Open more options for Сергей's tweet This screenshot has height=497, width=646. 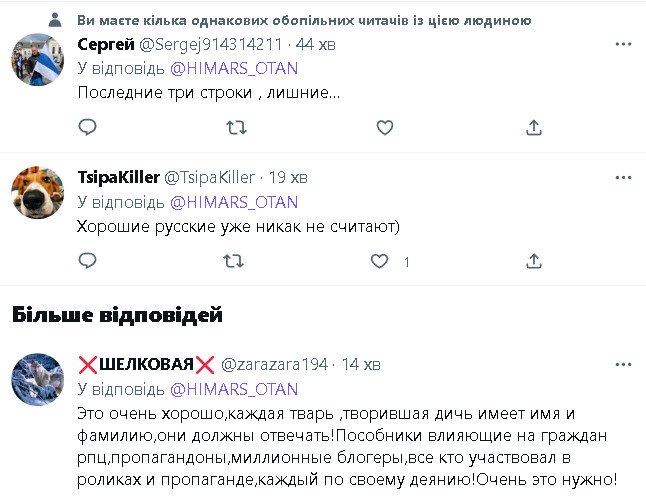click(x=623, y=45)
